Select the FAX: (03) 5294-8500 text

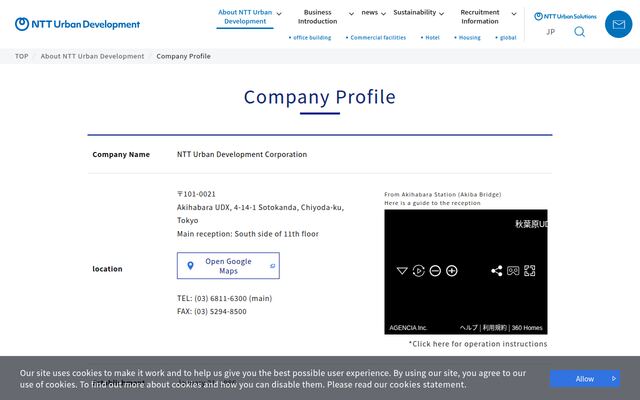click(x=211, y=311)
